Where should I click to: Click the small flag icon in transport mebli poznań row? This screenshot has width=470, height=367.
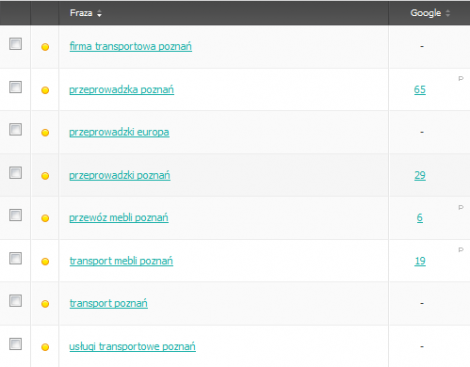(461, 250)
